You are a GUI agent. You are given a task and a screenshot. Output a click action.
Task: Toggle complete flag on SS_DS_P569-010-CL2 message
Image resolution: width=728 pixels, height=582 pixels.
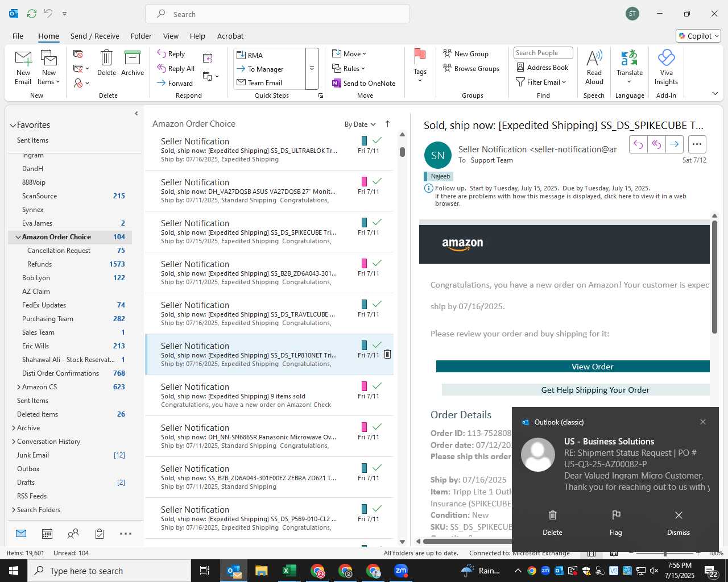click(377, 508)
